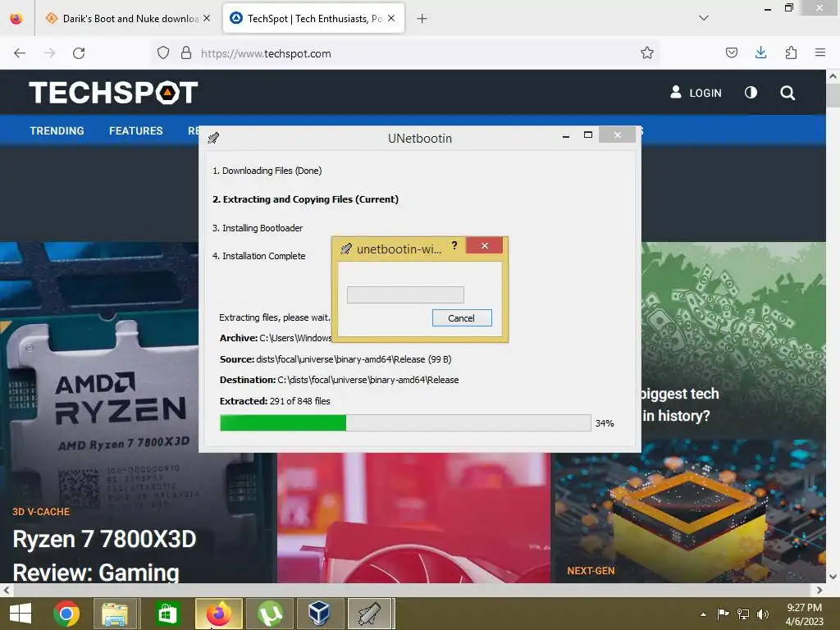Open the AMD Ryzen article thumbnail
Screen dimensions: 840x630
click(99, 375)
